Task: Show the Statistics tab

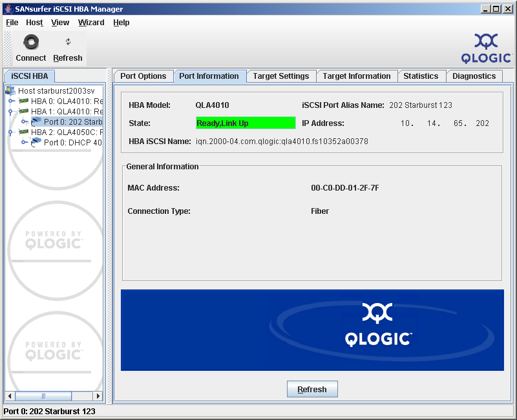Action: 421,76
